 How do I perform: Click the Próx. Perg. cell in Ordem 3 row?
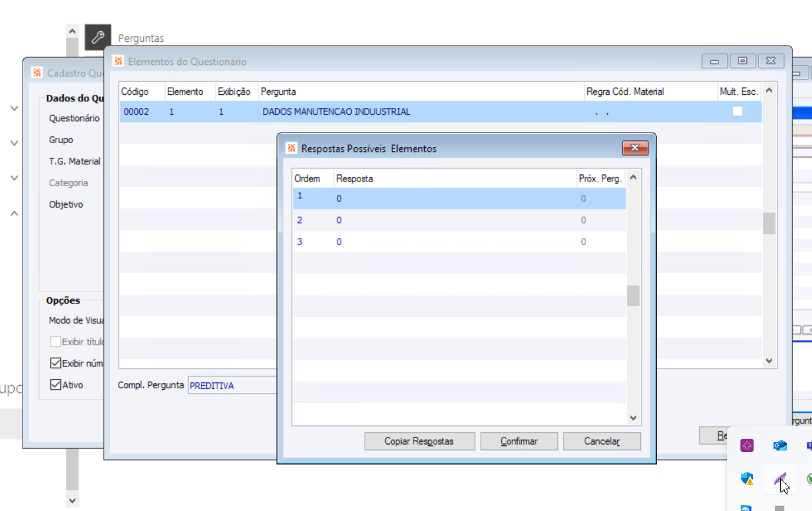click(601, 242)
